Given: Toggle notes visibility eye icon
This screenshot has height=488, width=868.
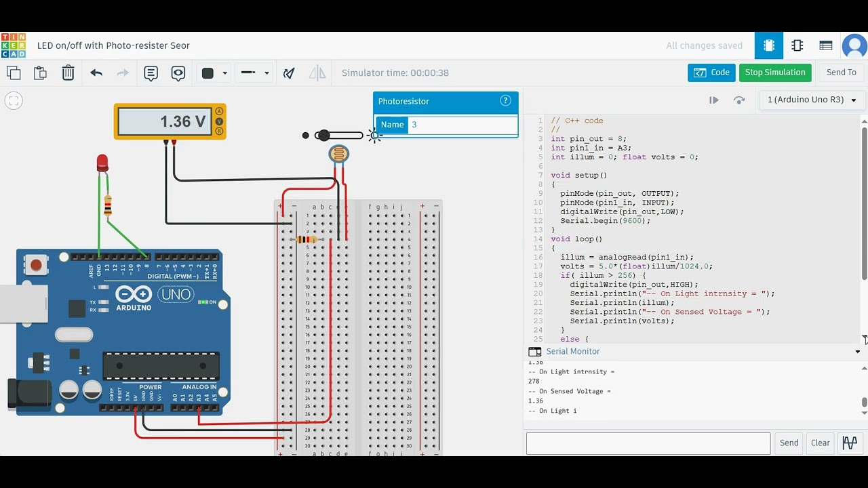Looking at the screenshot, I should pyautogui.click(x=178, y=73).
